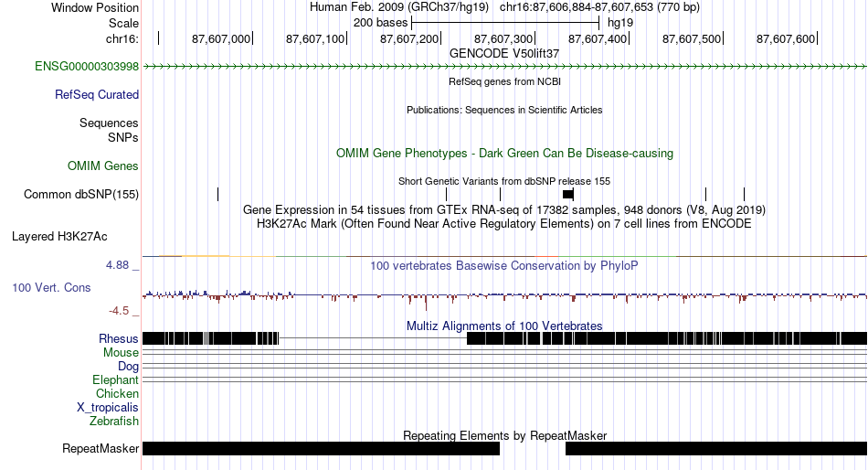This screenshot has width=868, height=470.
Task: Open the Layered H3K27Ac track label
Action: (x=59, y=237)
